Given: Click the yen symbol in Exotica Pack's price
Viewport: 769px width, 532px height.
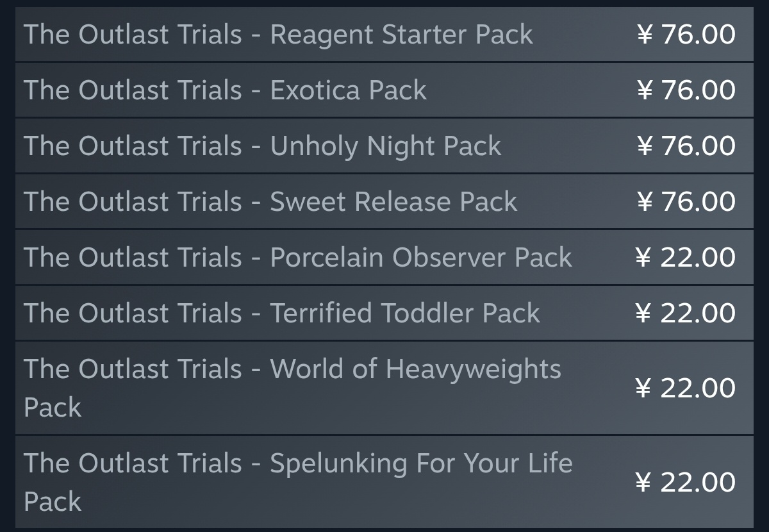Looking at the screenshot, I should point(645,90).
